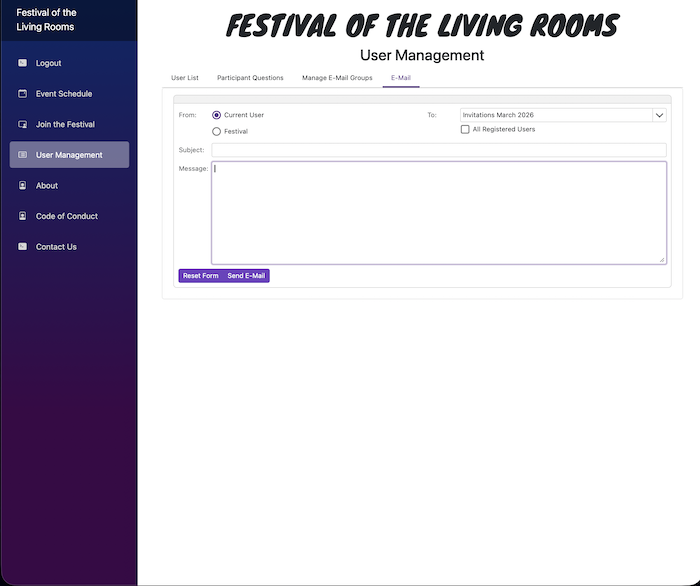
Task: Click the Subject: label
Action: pyautogui.click(x=191, y=150)
